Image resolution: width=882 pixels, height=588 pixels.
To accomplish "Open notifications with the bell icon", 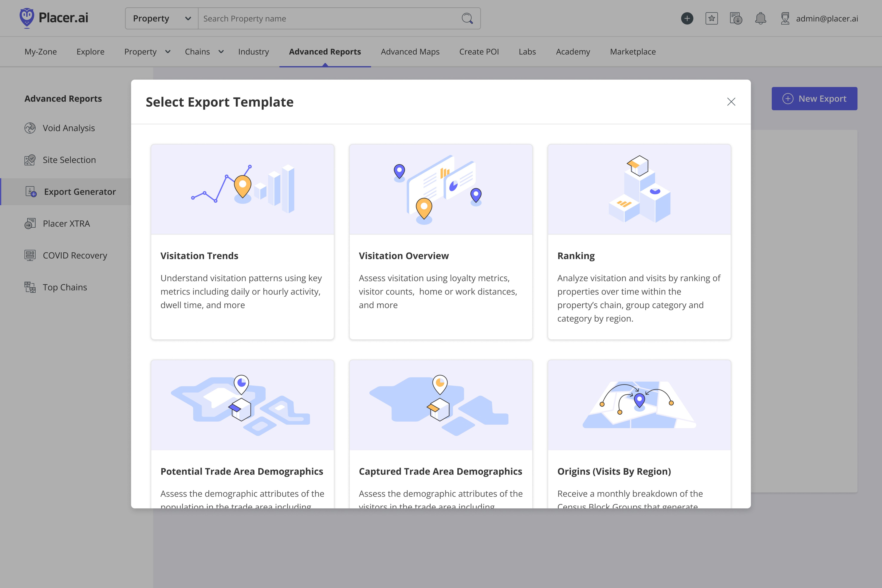I will (761, 18).
